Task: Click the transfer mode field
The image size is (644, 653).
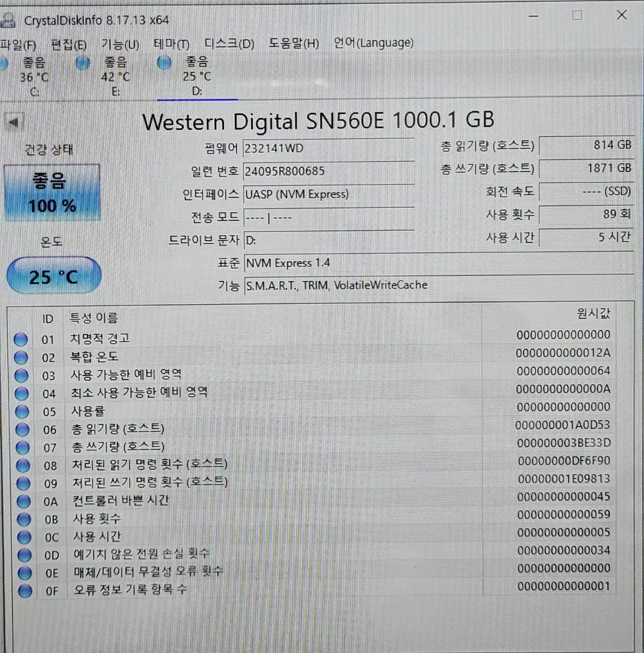Action: [x=329, y=218]
